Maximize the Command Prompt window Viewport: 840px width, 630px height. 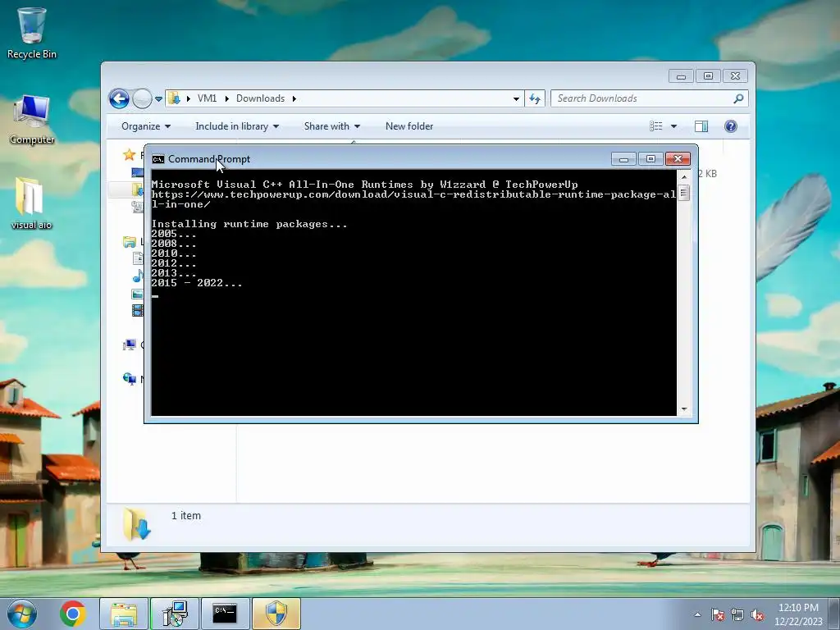pyautogui.click(x=651, y=159)
